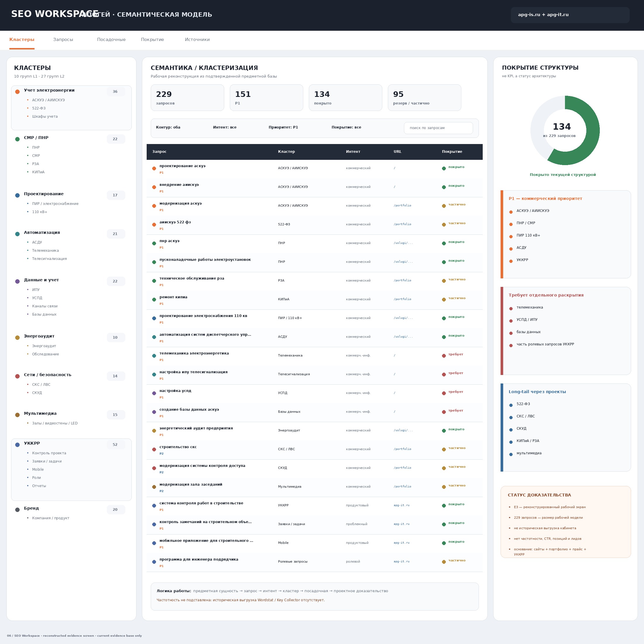Open the Приоритет: P1 filter
Screen dimensions: 644x644
point(283,127)
